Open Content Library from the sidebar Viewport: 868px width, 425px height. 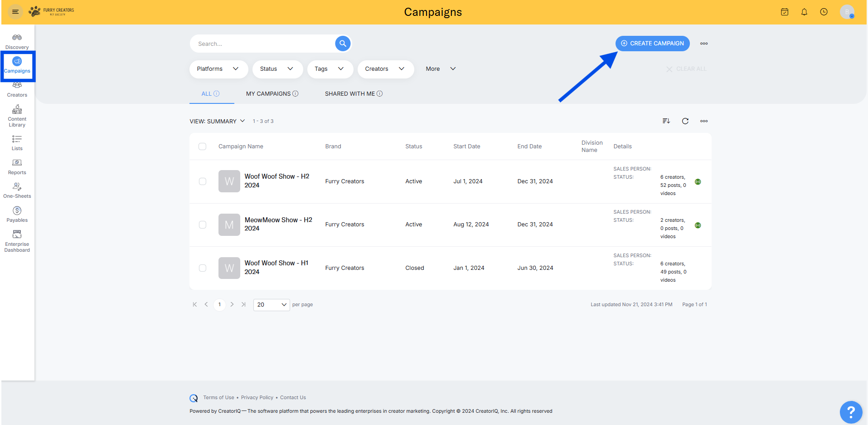[17, 115]
